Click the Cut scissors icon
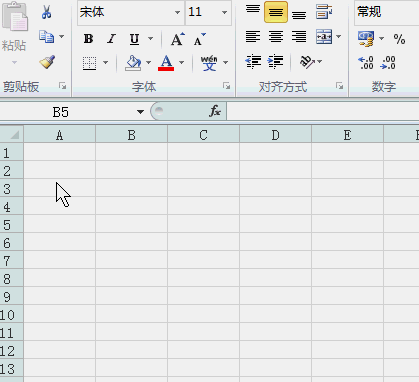 point(47,12)
